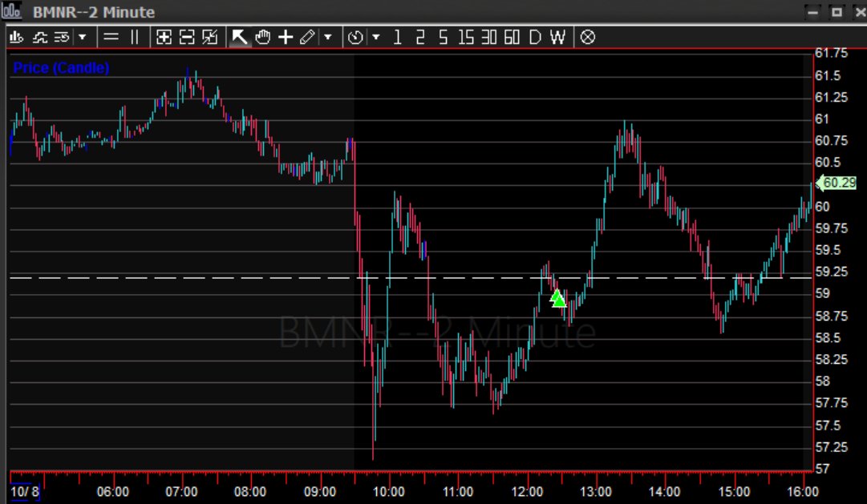Switch to the weekly W interval
Image resolution: width=867 pixels, height=504 pixels.
[x=557, y=37]
